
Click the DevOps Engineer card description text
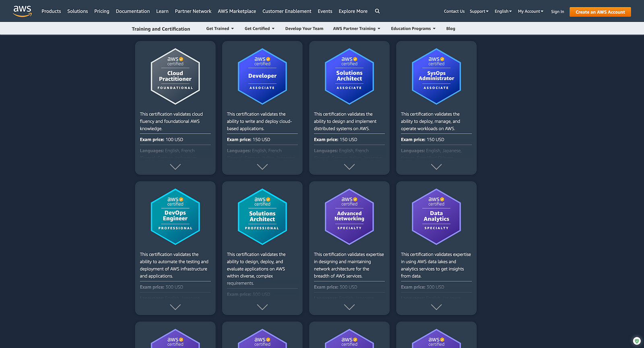pyautogui.click(x=174, y=265)
